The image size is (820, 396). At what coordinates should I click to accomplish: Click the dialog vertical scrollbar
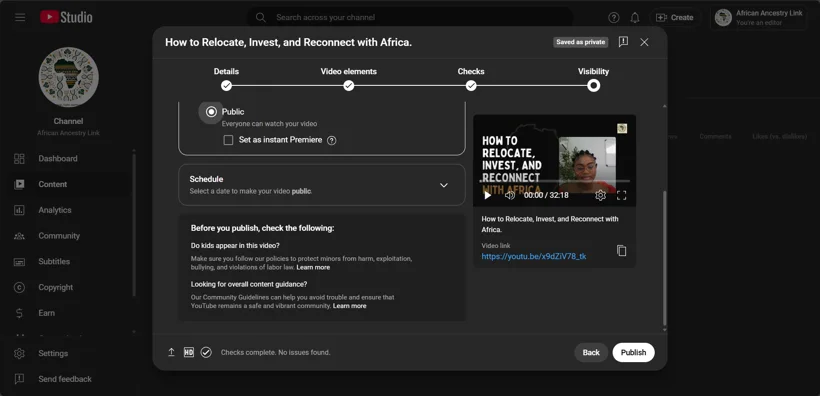pyautogui.click(x=665, y=258)
